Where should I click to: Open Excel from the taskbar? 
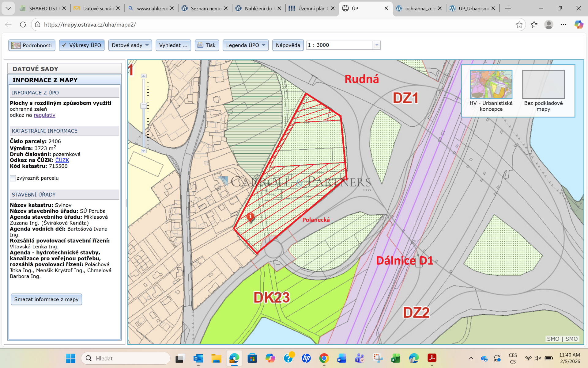pos(396,358)
